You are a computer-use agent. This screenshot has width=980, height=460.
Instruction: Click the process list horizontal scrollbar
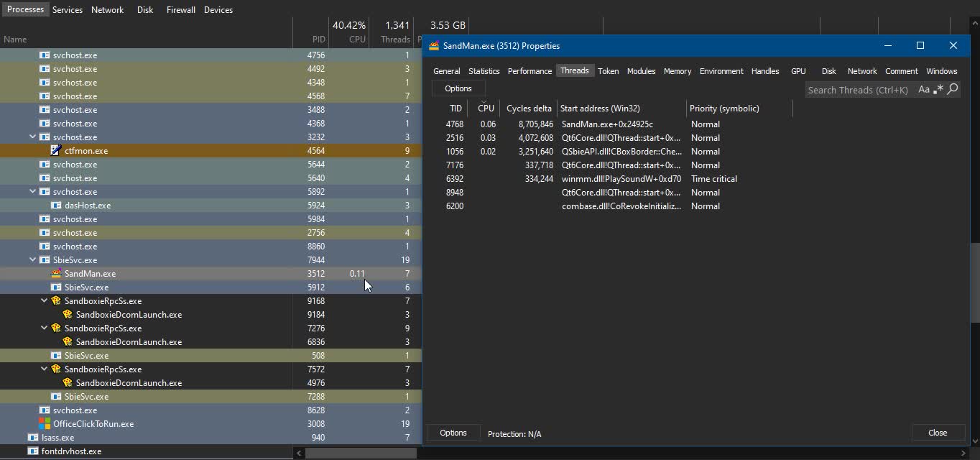[x=361, y=453]
